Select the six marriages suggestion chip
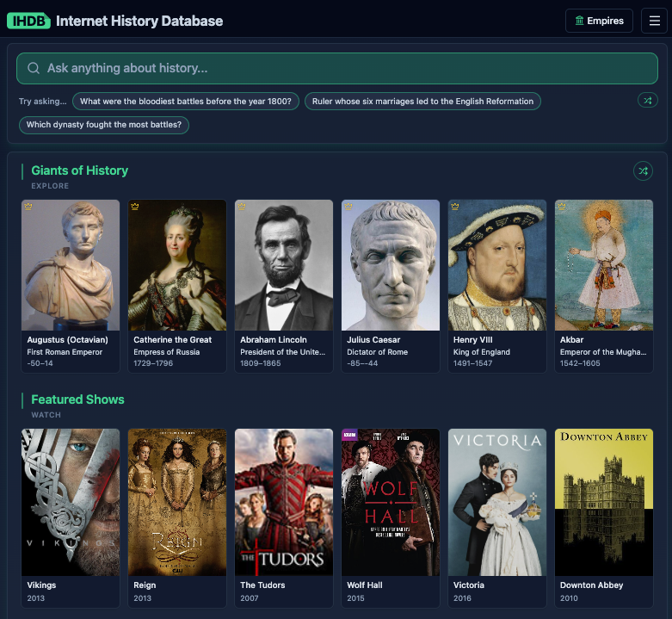This screenshot has width=672, height=619. tap(422, 102)
